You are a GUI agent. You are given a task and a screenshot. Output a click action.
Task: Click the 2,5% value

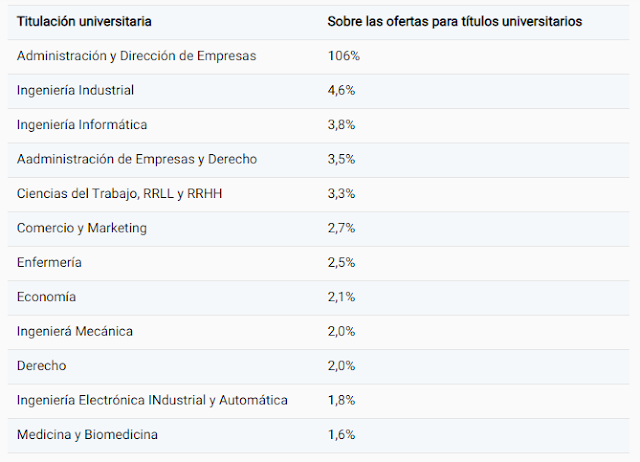click(341, 262)
